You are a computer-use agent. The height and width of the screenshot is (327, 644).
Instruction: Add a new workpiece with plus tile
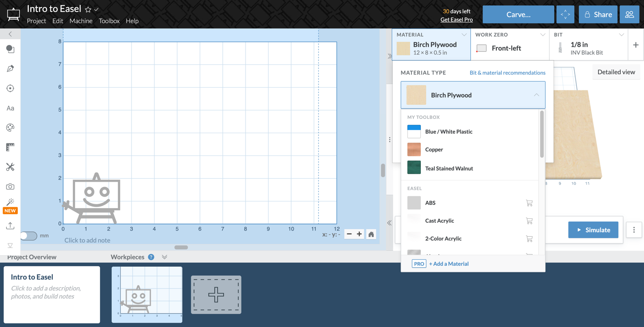[216, 295]
